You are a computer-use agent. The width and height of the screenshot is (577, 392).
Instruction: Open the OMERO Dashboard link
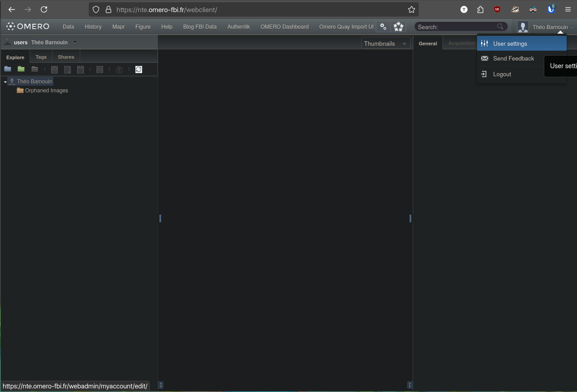[x=284, y=27]
